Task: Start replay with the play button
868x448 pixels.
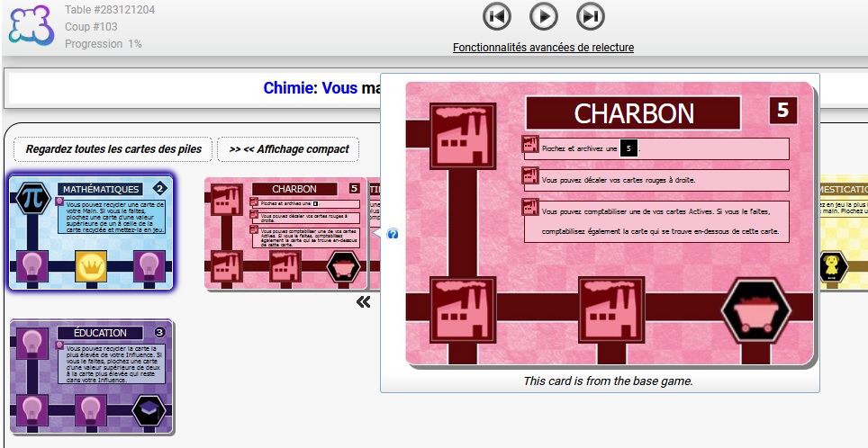Action: click(x=544, y=16)
